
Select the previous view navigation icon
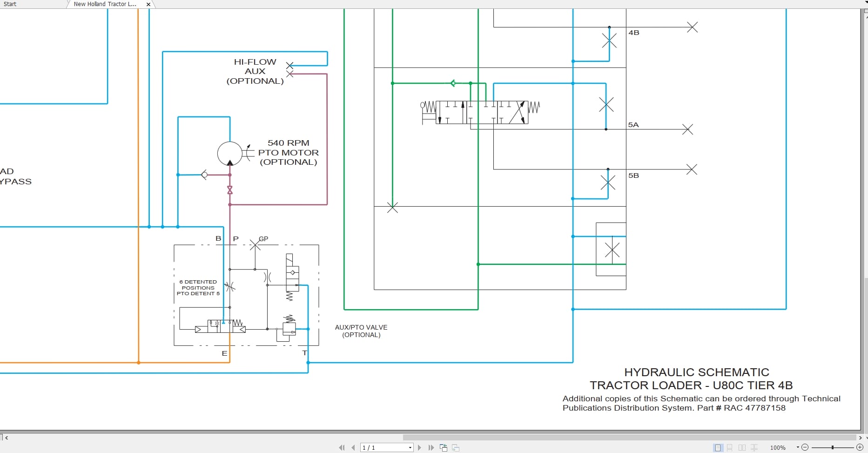[x=443, y=447]
